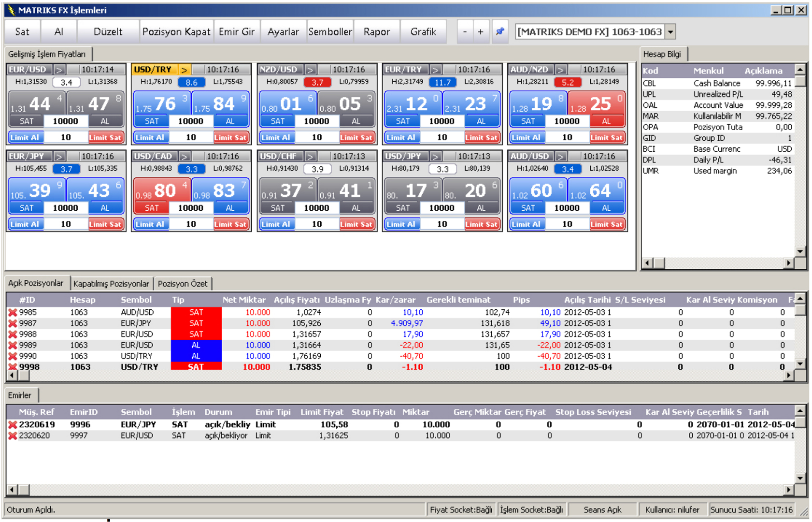Open the MATRIKS DEMO FX account dropdown
Viewport: 812px width, 522px height.
(x=670, y=32)
